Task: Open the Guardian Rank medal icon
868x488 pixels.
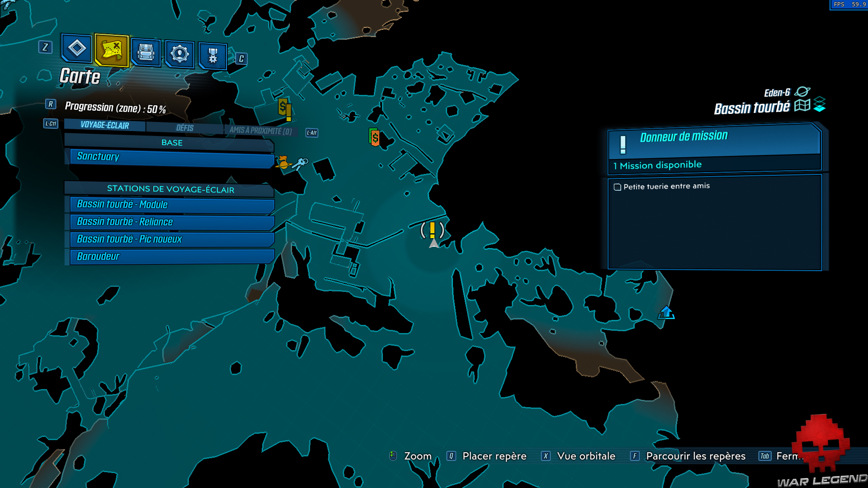Action: tap(212, 56)
